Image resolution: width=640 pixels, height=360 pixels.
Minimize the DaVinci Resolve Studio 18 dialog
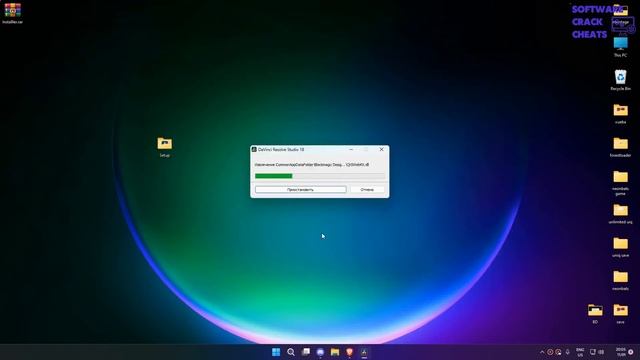click(351, 149)
